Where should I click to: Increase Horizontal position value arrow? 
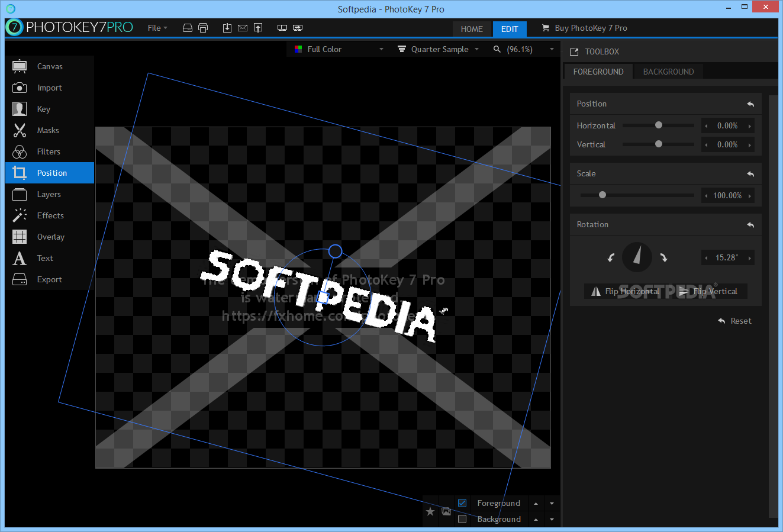(x=750, y=126)
